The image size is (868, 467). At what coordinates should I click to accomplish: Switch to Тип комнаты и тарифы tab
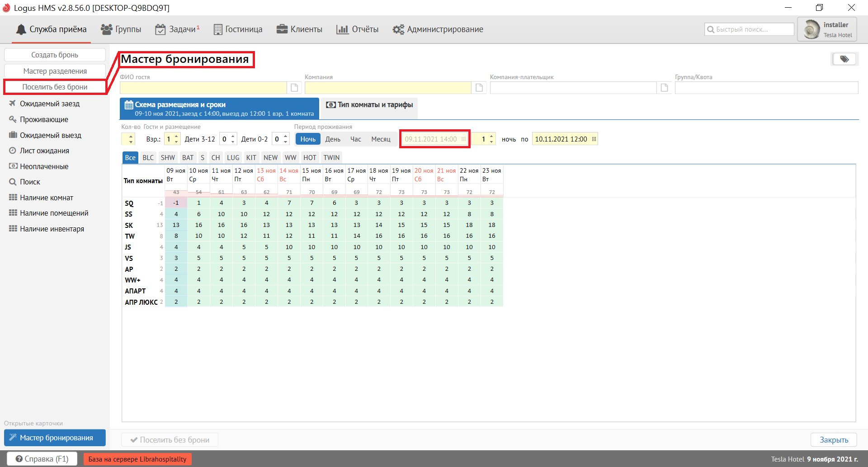tap(369, 105)
